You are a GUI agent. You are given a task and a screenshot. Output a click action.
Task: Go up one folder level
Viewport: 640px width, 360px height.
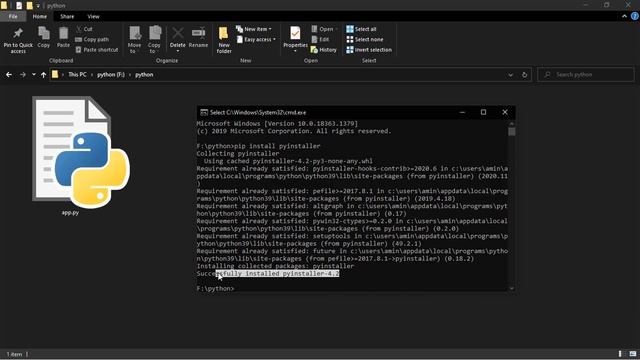click(43, 75)
